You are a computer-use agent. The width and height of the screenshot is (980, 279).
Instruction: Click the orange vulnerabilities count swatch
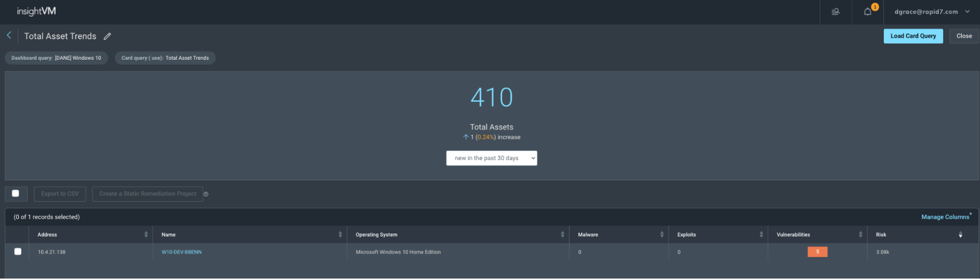[817, 252]
